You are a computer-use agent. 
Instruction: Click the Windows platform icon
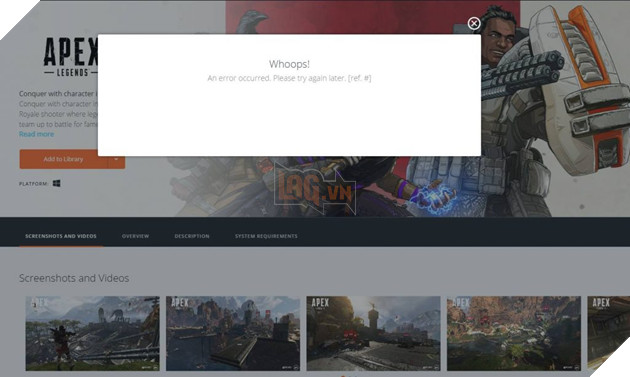[57, 183]
